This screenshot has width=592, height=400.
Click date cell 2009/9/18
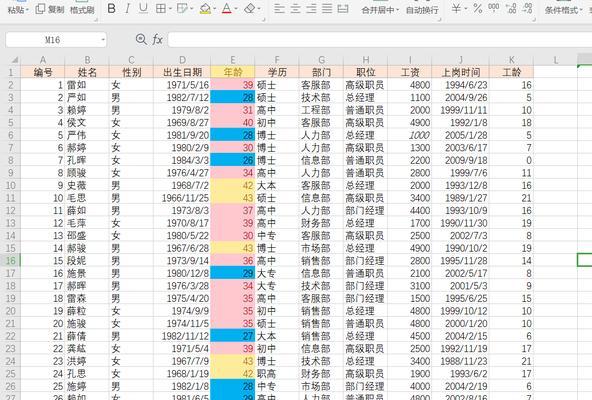click(x=461, y=160)
